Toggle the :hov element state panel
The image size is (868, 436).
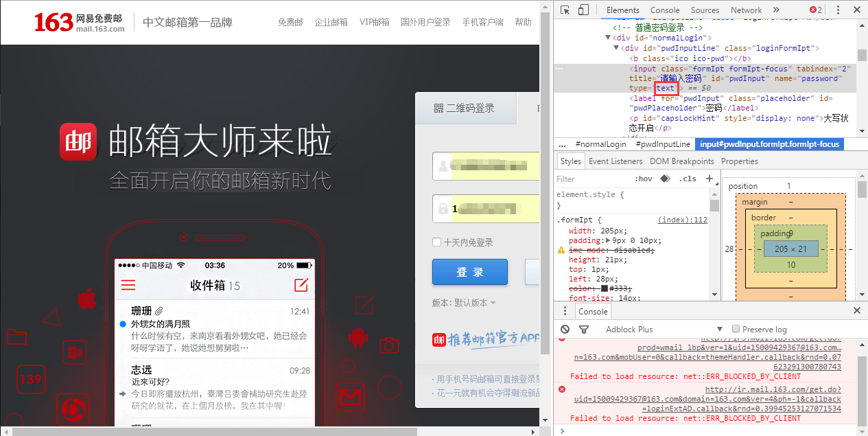(x=644, y=179)
